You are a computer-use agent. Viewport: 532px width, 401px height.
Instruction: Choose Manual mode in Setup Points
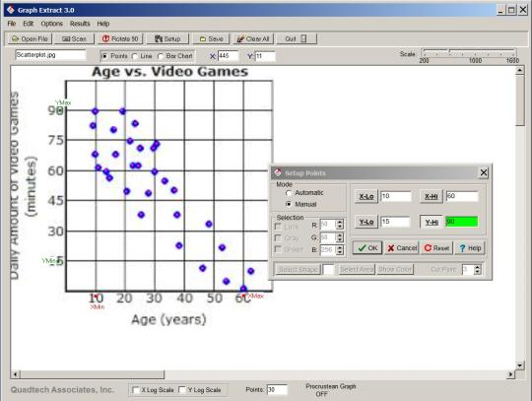pyautogui.click(x=289, y=204)
